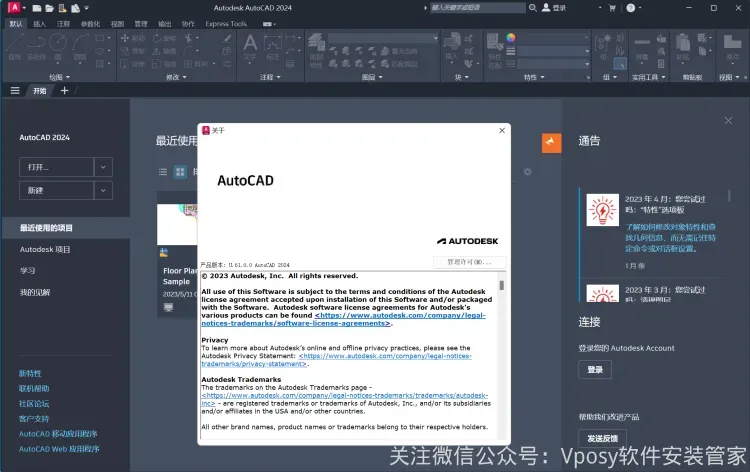Image resolution: width=750 pixels, height=472 pixels.
Task: Click the 管理许可 button in About dialog
Action: click(x=469, y=262)
